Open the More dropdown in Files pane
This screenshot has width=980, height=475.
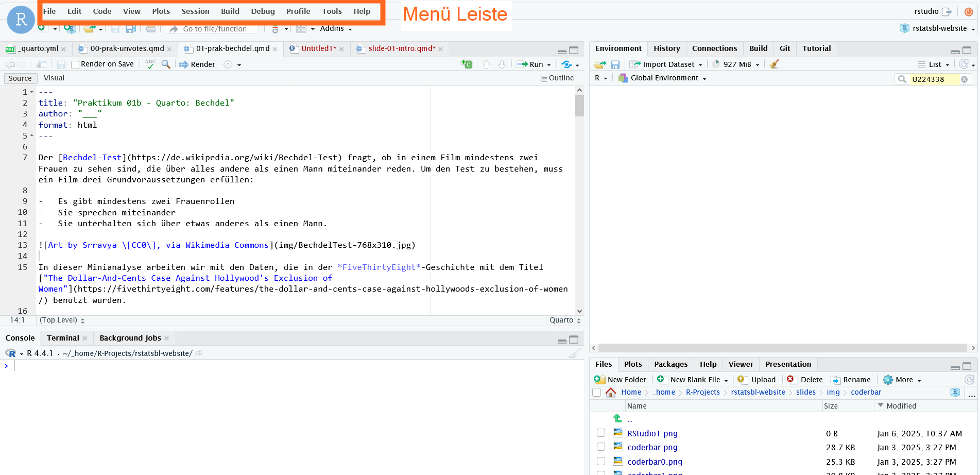(x=903, y=380)
